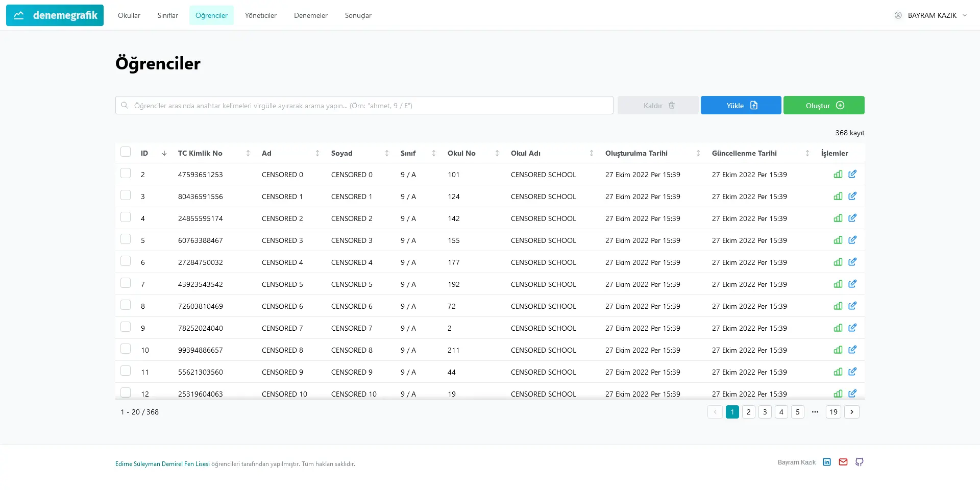Edit the student with ID 10
This screenshot has width=980, height=490.
tap(852, 350)
